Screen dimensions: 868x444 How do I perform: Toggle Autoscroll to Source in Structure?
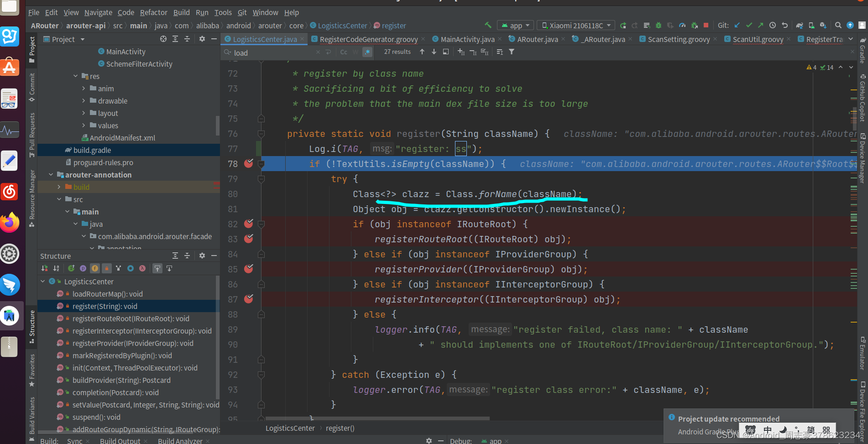[157, 268]
